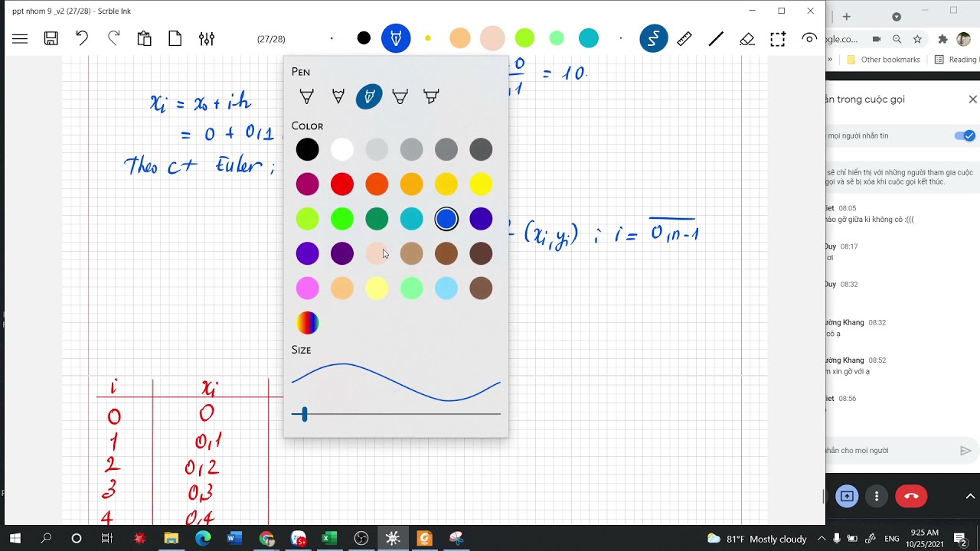The width and height of the screenshot is (980, 551).
Task: Click the selected blue swatch in palette
Action: [x=446, y=219]
